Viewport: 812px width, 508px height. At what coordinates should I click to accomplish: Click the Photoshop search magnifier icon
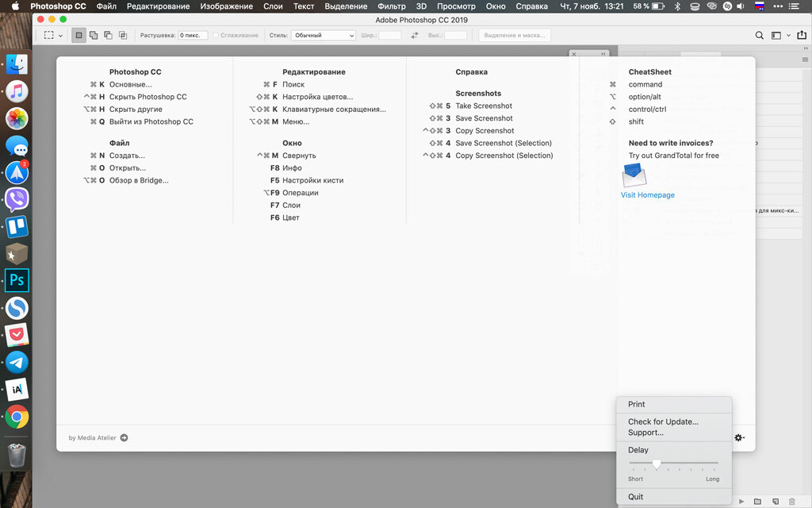coord(759,35)
